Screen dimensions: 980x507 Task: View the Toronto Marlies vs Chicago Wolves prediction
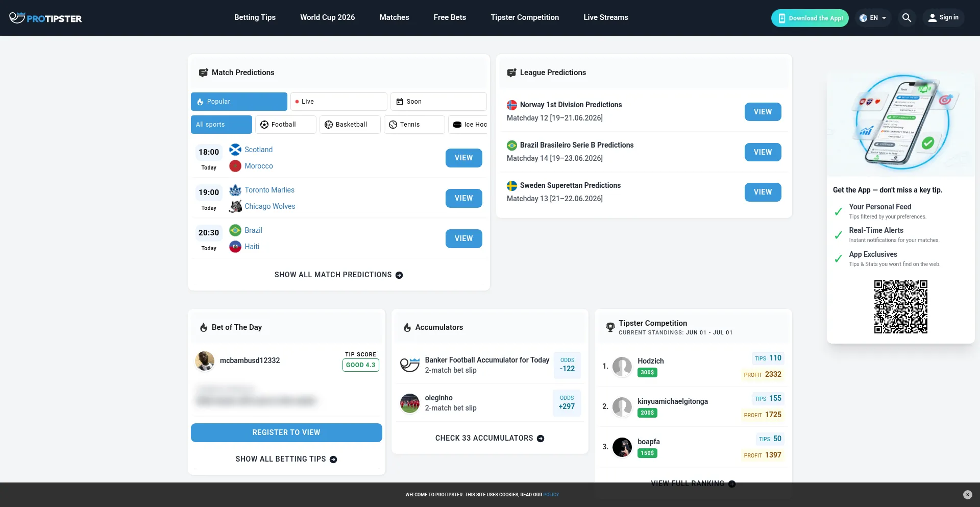(464, 199)
